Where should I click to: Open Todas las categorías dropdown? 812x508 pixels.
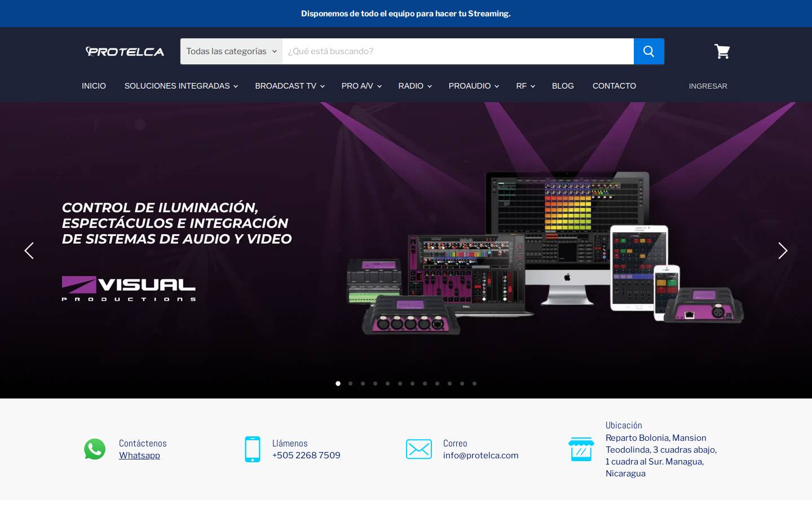(x=231, y=51)
